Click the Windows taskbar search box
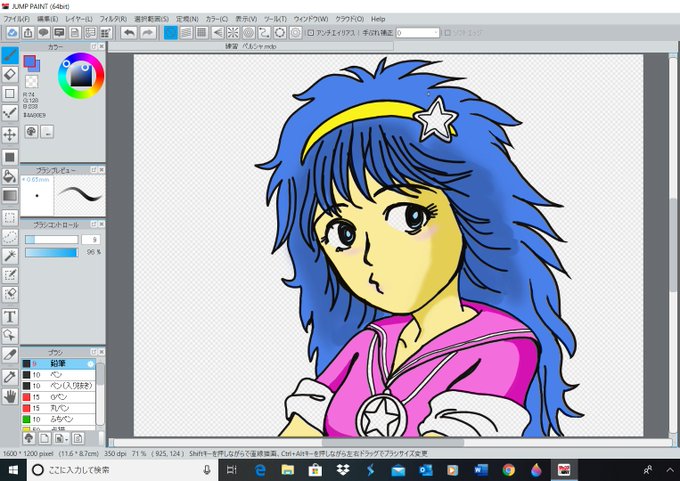Screen dimensions: 680x481 coord(121,470)
